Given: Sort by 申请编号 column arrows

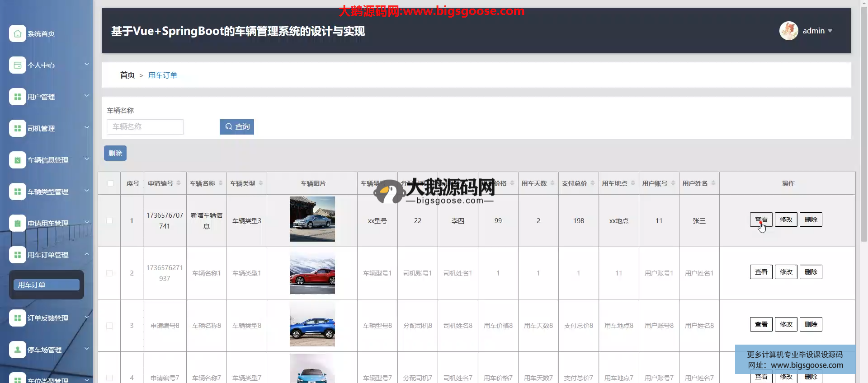Looking at the screenshot, I should tap(179, 183).
